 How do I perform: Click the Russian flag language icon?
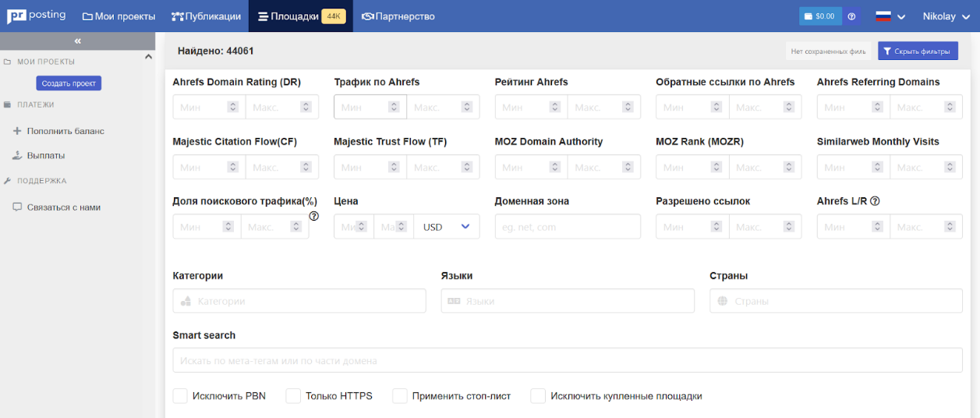click(883, 16)
